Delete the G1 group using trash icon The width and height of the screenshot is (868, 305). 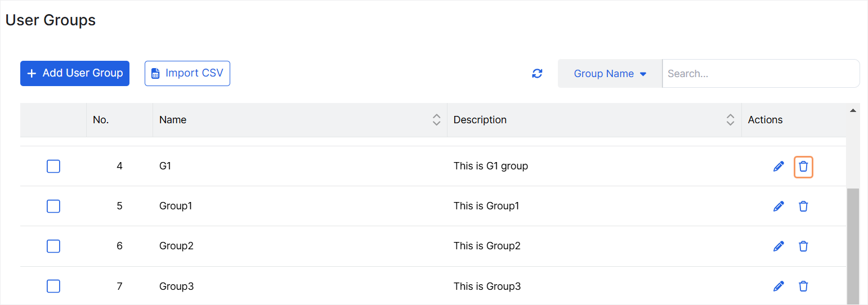coord(803,167)
